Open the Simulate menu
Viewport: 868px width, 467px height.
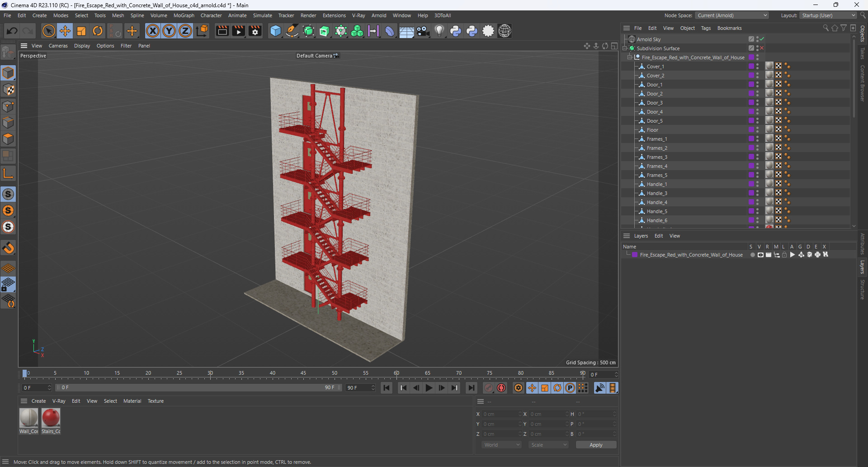[x=262, y=15]
